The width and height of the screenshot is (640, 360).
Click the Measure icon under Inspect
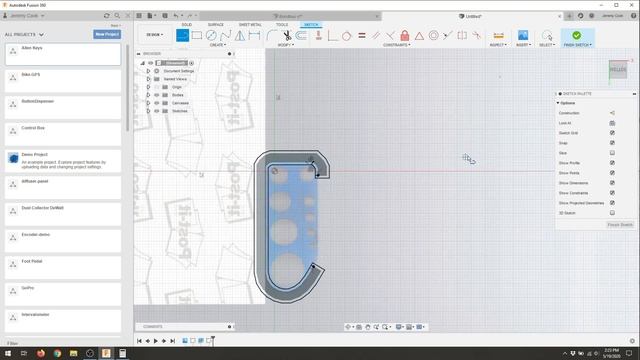click(498, 36)
